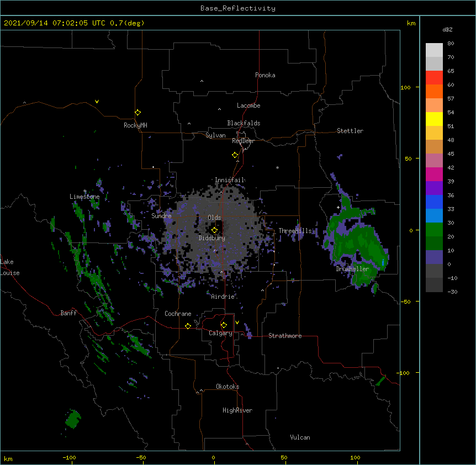The width and height of the screenshot is (476, 465).
Task: Click the Lacombe city label
Action: pos(248,105)
